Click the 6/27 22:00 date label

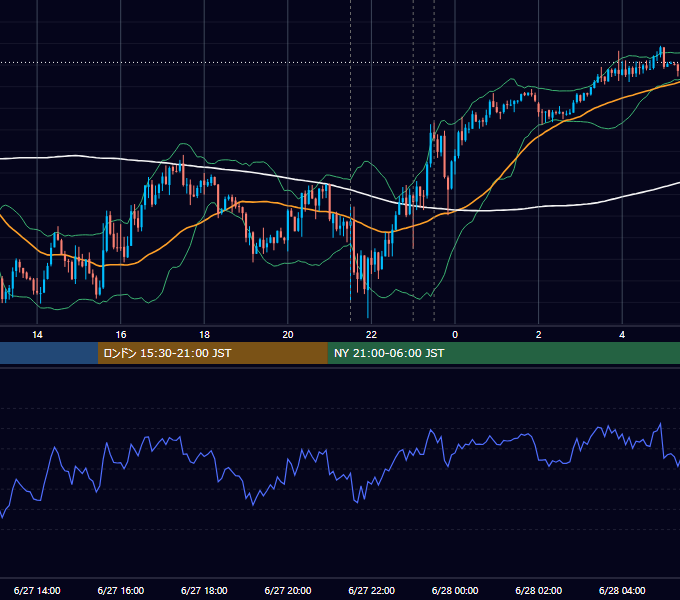click(371, 590)
